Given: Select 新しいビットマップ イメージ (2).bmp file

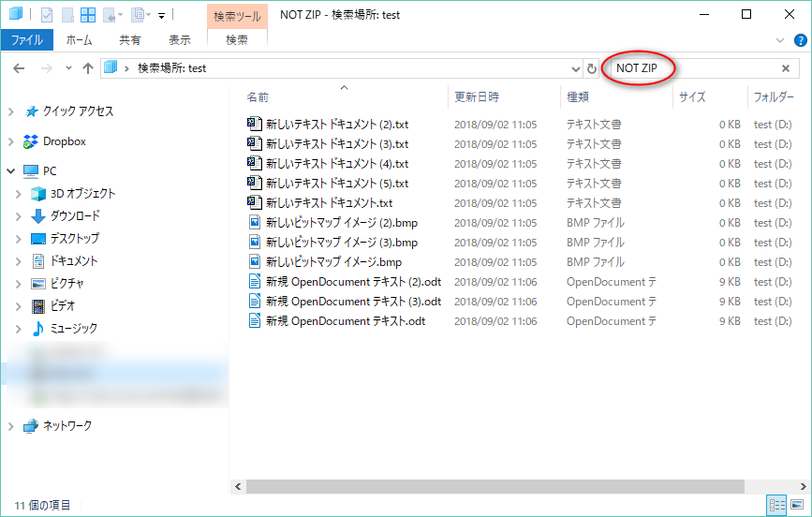Looking at the screenshot, I should 340,223.
